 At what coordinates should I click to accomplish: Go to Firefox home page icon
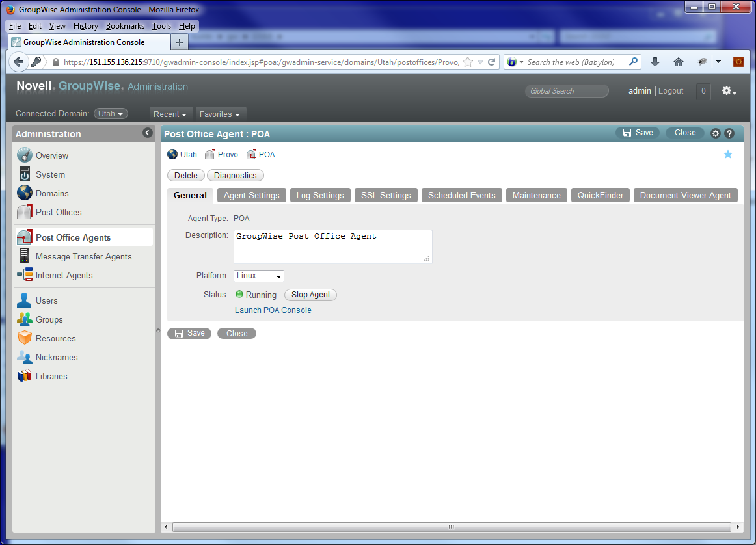pyautogui.click(x=679, y=62)
